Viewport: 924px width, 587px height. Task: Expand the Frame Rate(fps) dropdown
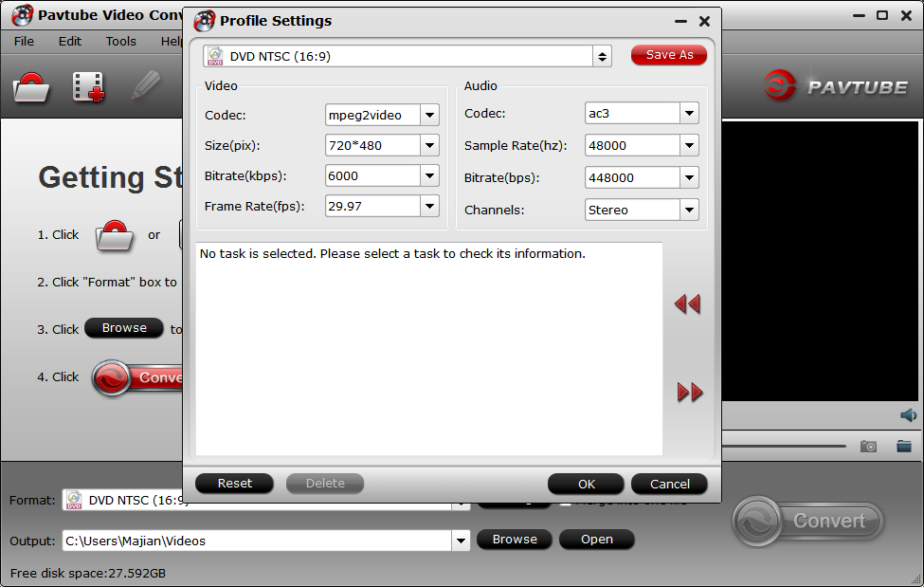(x=429, y=206)
